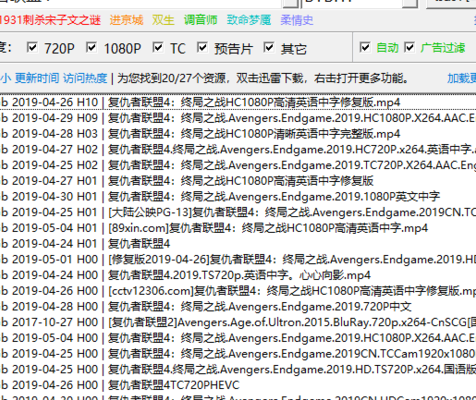Select the 大陆公映PG-13 result row
This screenshot has height=400, width=476.
(x=238, y=212)
